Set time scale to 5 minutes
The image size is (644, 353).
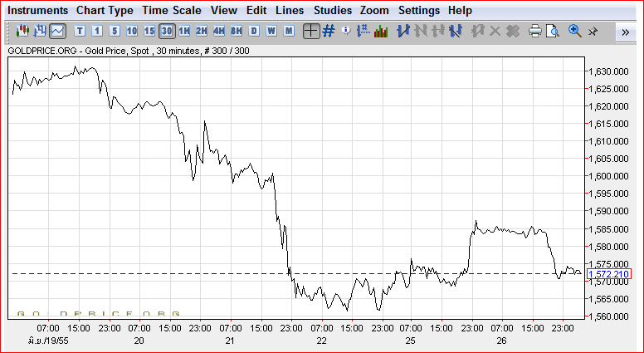pyautogui.click(x=115, y=31)
